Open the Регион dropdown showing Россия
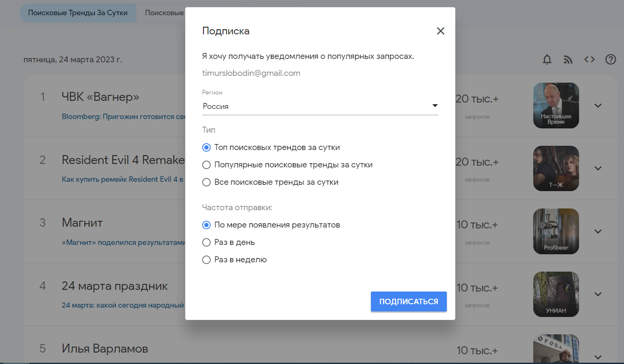 pyautogui.click(x=320, y=106)
